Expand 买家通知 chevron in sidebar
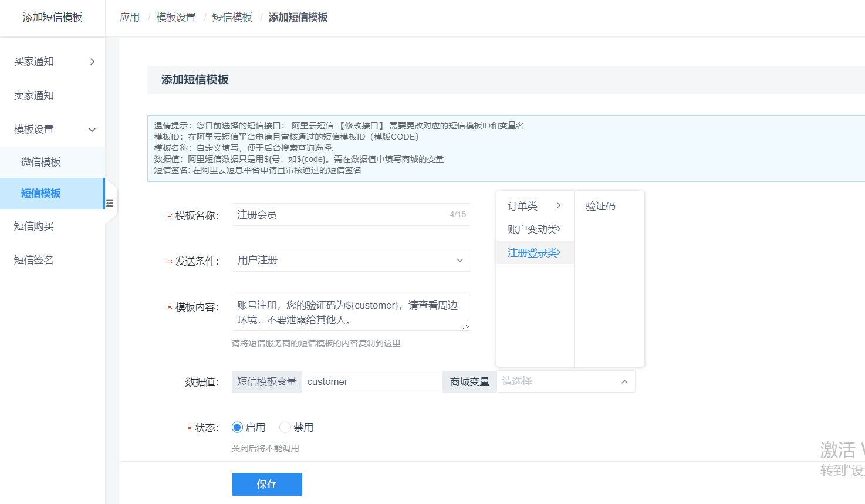The width and height of the screenshot is (865, 504). tap(92, 62)
